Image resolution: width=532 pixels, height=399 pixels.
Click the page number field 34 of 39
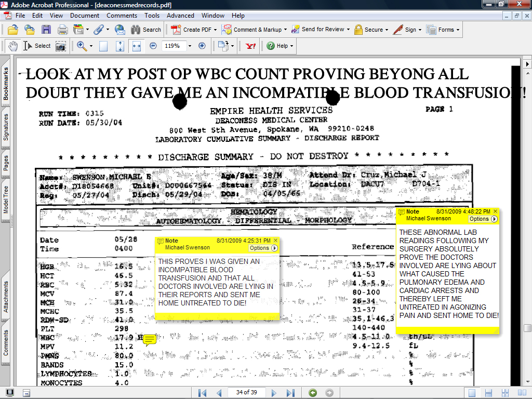pos(247,393)
